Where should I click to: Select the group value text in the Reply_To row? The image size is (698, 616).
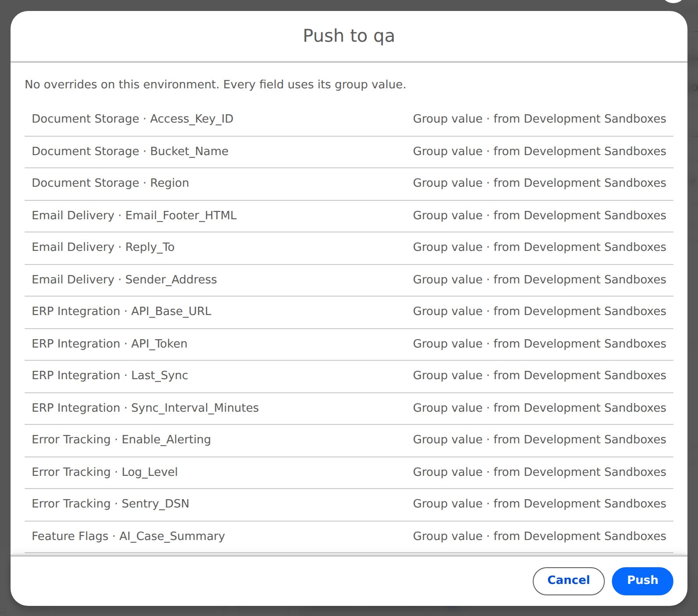[540, 247]
